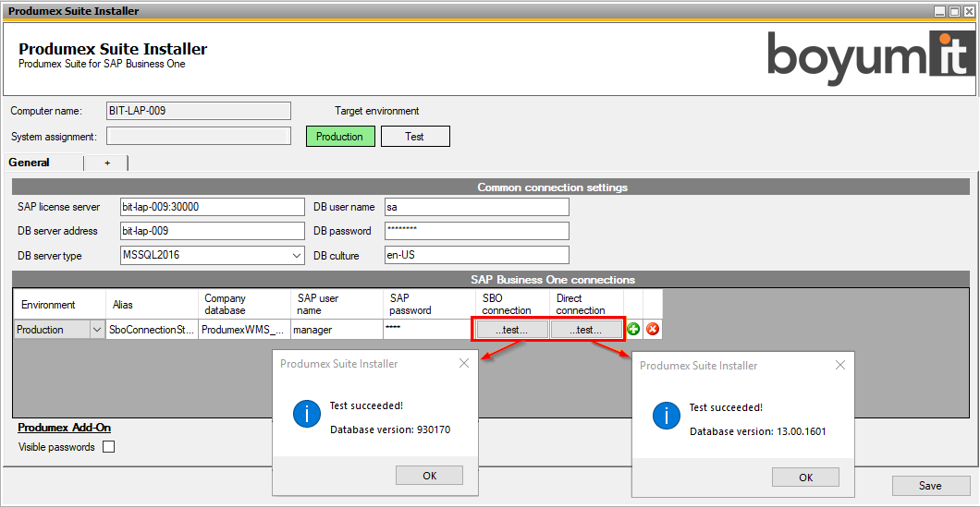This screenshot has width=980, height=508.
Task: Select the Production target environment
Action: pos(340,137)
